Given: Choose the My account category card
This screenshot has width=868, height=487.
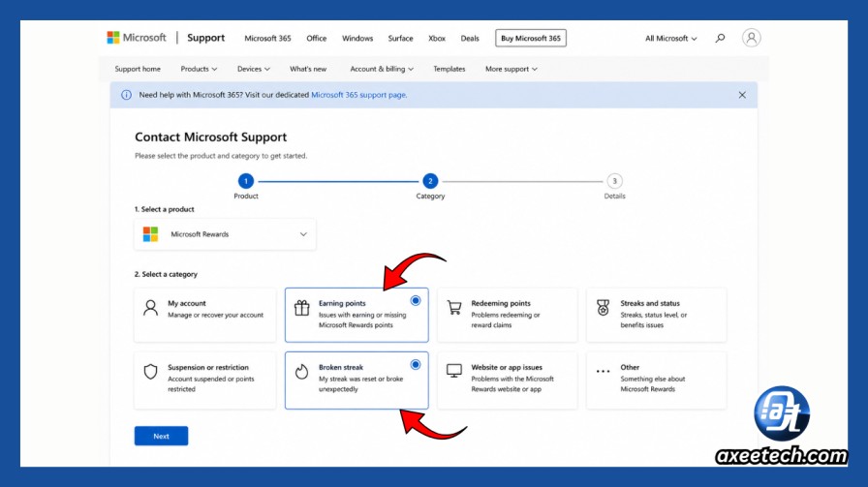Looking at the screenshot, I should (x=204, y=315).
